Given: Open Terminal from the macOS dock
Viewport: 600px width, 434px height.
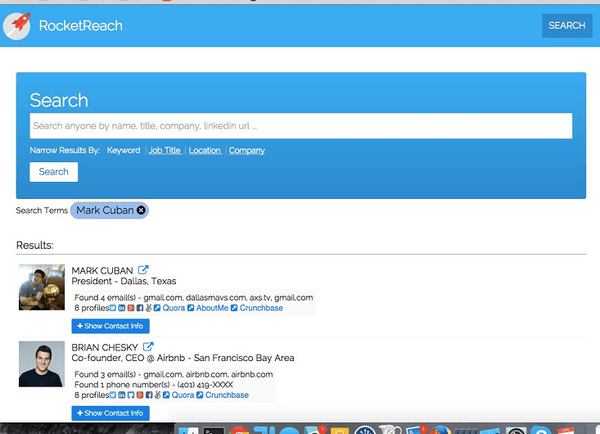Looking at the screenshot, I should [214, 431].
